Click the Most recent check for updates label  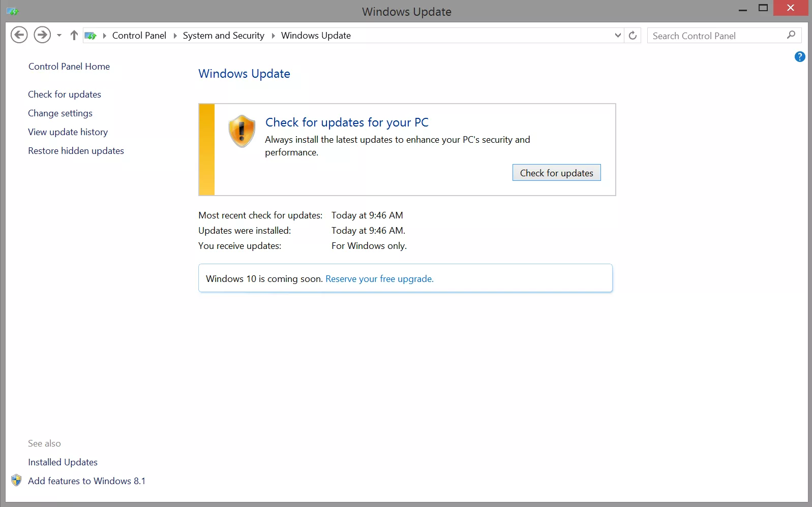coord(260,215)
